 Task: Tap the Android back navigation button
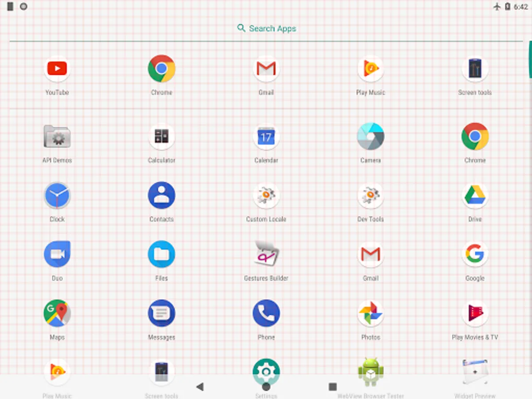(199, 387)
